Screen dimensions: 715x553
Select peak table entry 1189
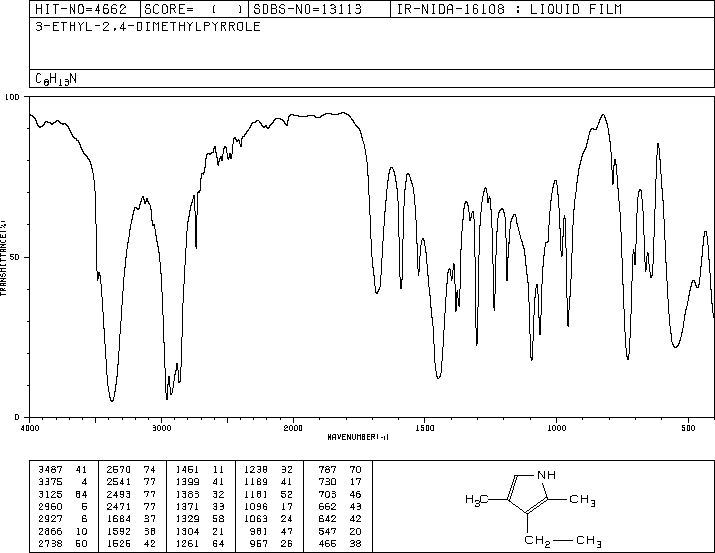pos(256,481)
